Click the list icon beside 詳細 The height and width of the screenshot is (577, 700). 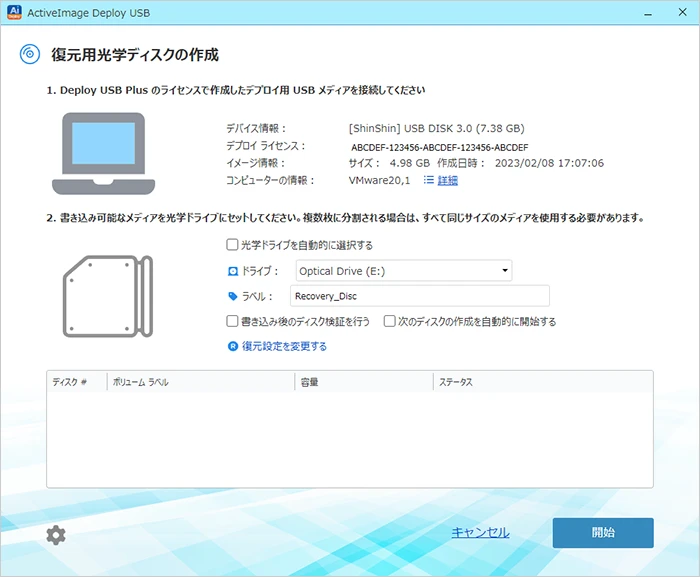pyautogui.click(x=429, y=180)
